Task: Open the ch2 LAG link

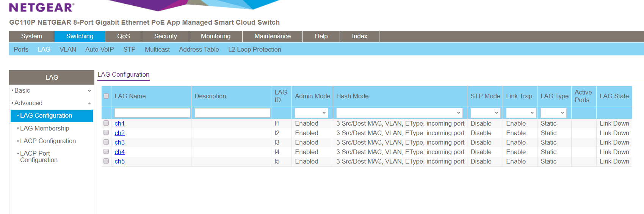Action: [119, 133]
